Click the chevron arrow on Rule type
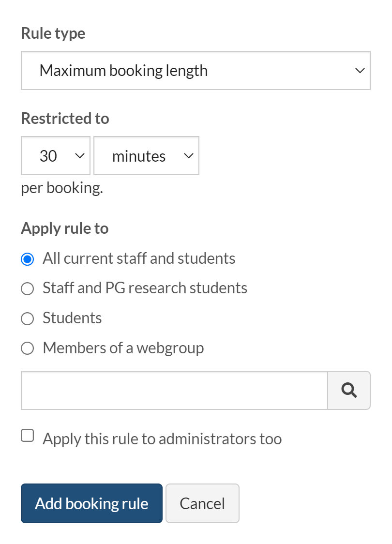Viewport: 392px width, 544px height. [x=360, y=71]
